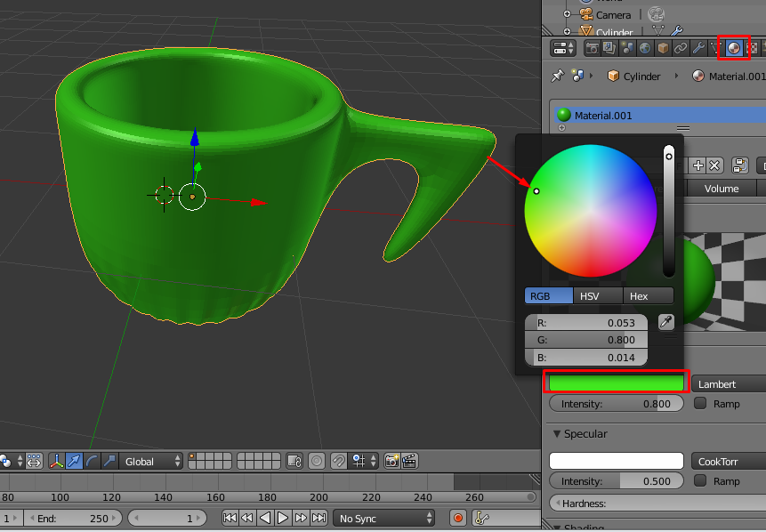Viewport: 766px width, 532px height.
Task: Jump to first frame in the timeline
Action: click(x=230, y=518)
